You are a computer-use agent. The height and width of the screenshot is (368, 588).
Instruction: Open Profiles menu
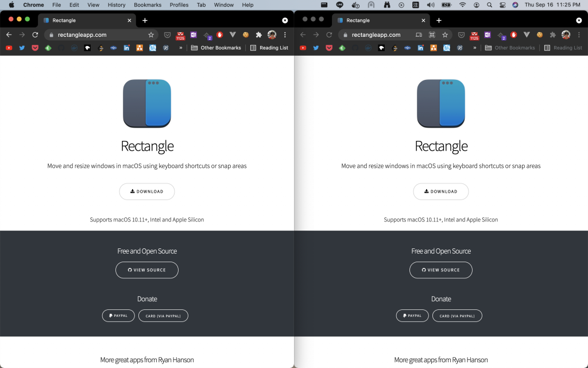click(179, 5)
